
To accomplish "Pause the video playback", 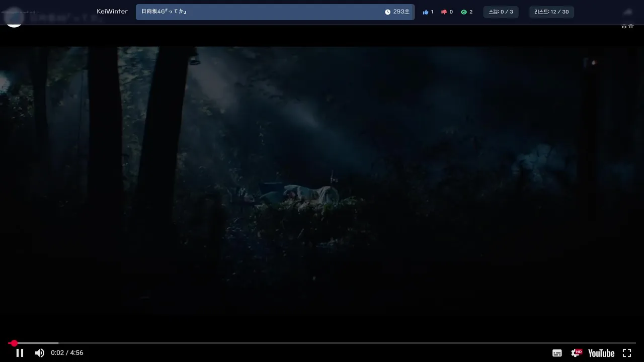I will pyautogui.click(x=20, y=353).
